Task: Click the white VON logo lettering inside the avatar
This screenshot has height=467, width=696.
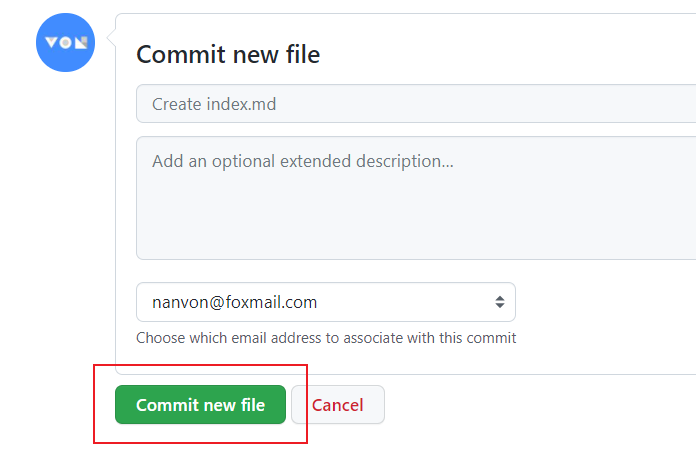Action: click(66, 43)
